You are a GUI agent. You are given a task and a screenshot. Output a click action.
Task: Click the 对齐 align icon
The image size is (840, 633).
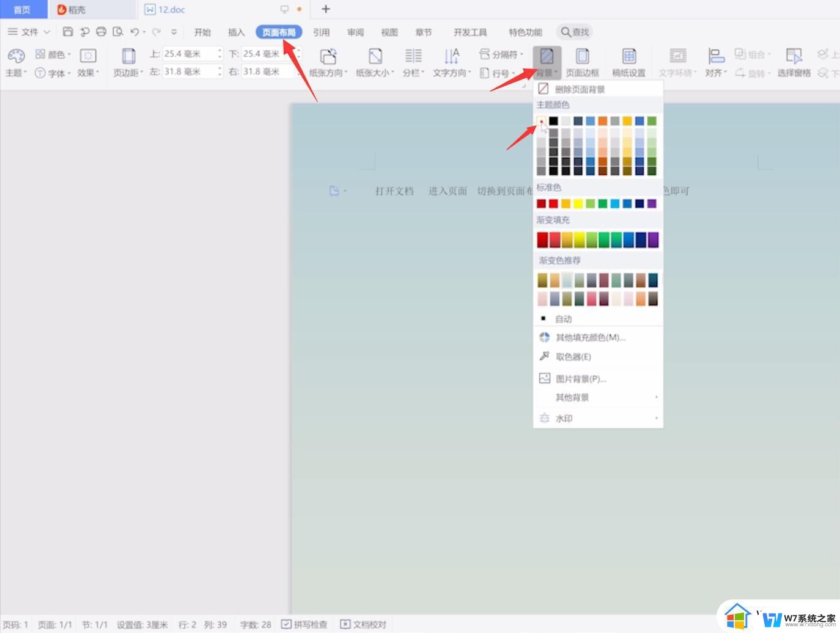point(716,56)
